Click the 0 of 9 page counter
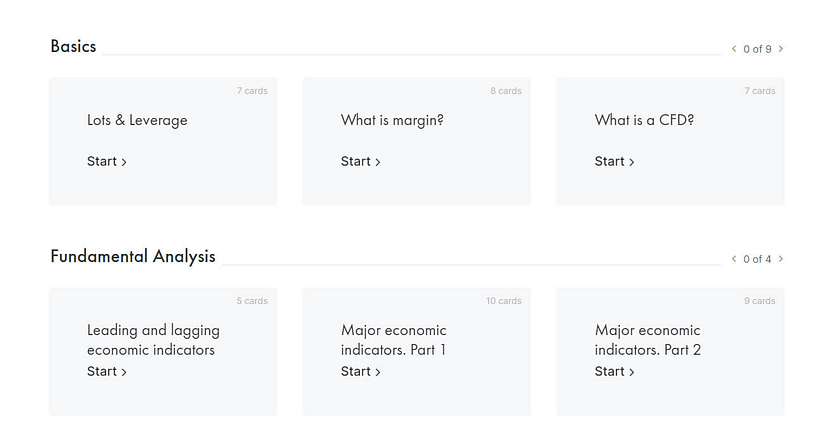This screenshot has height=436, width=839. click(x=757, y=49)
